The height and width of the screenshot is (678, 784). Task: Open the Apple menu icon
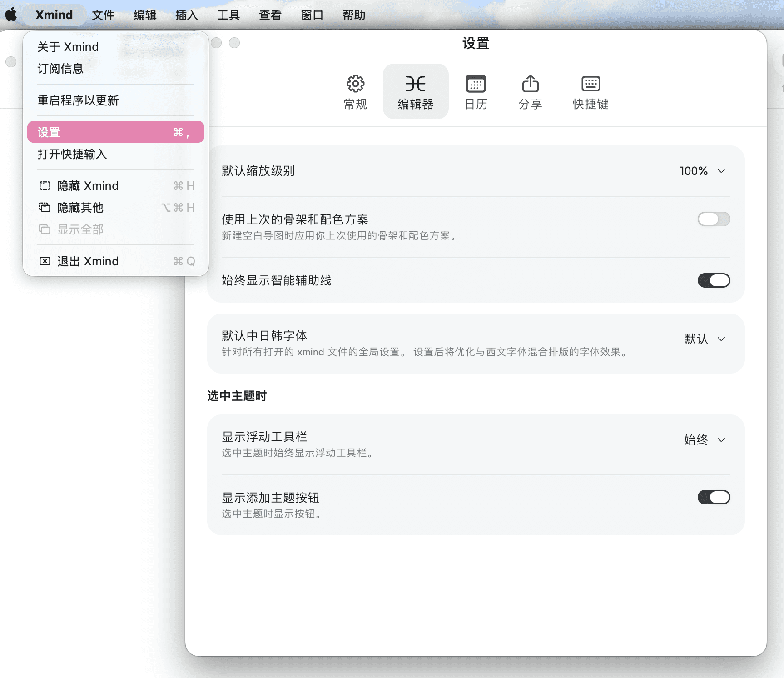pyautogui.click(x=11, y=15)
